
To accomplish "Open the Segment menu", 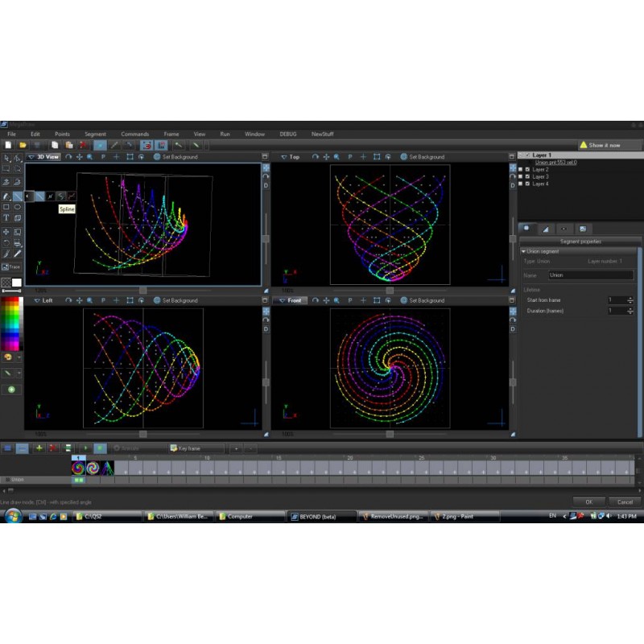I will pyautogui.click(x=95, y=134).
